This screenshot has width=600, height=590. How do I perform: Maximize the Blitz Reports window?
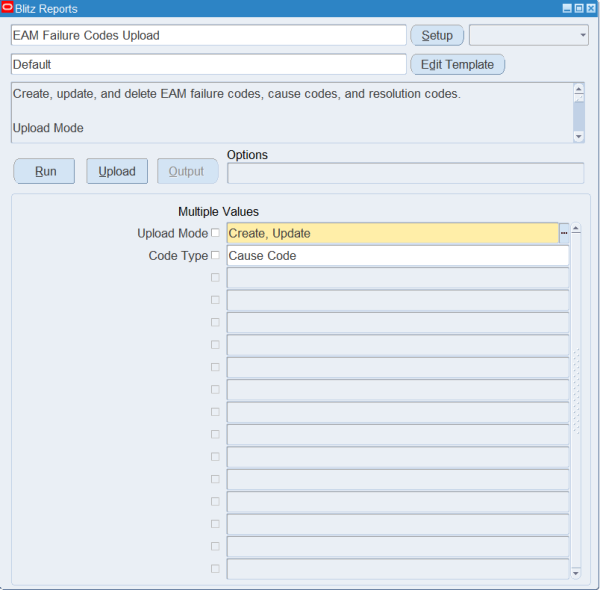point(579,8)
